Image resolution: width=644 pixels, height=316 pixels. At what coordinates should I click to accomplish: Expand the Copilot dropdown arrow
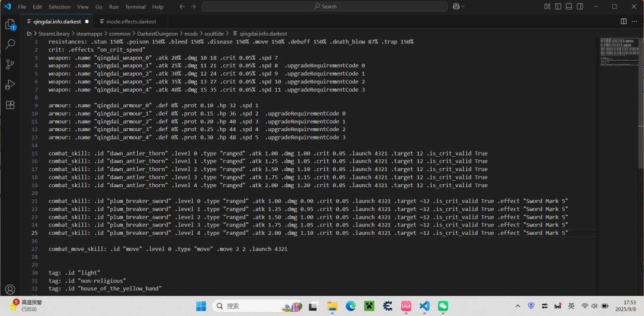463,7
